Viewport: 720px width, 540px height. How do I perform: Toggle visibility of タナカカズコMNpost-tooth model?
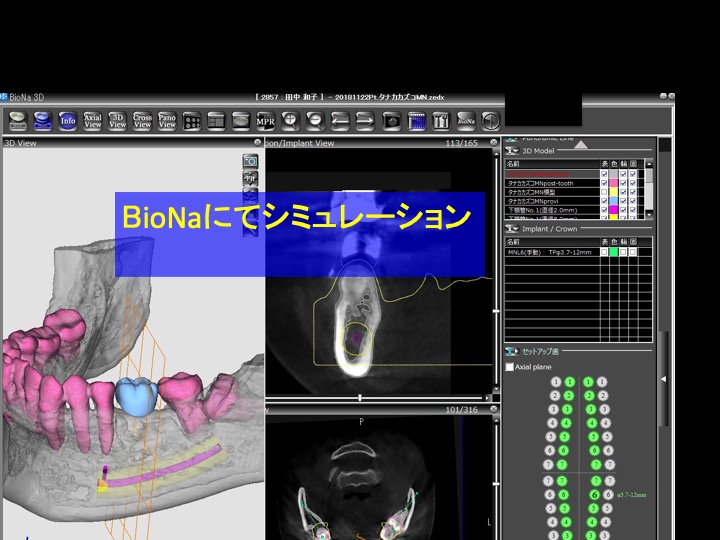pyautogui.click(x=604, y=183)
